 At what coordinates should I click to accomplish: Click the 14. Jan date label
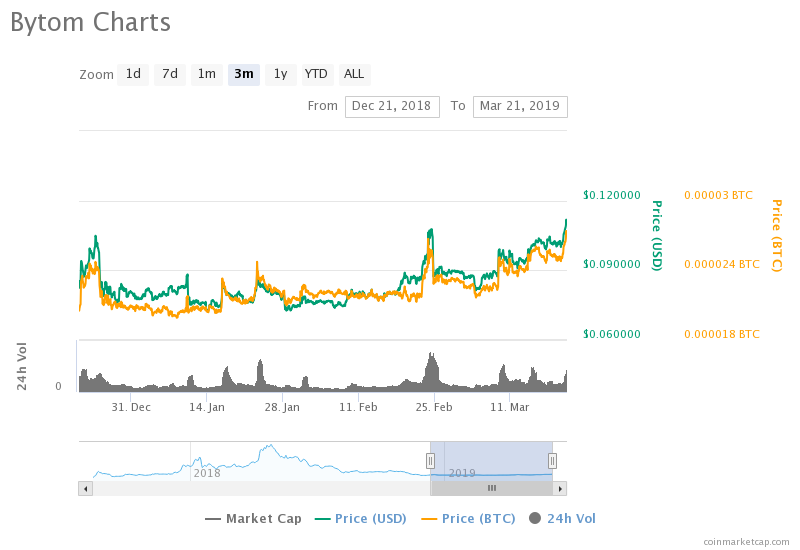pos(207,407)
